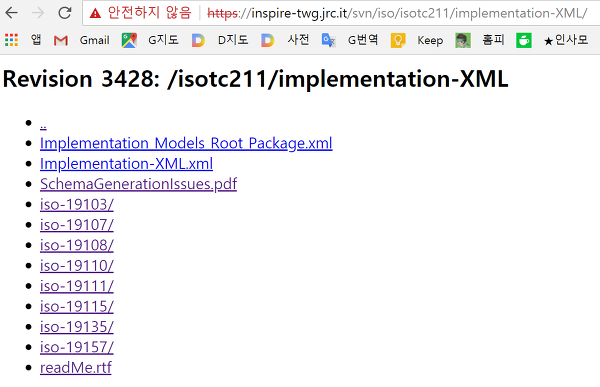Go back with the browser back arrow
600x387 pixels.
click(x=11, y=13)
